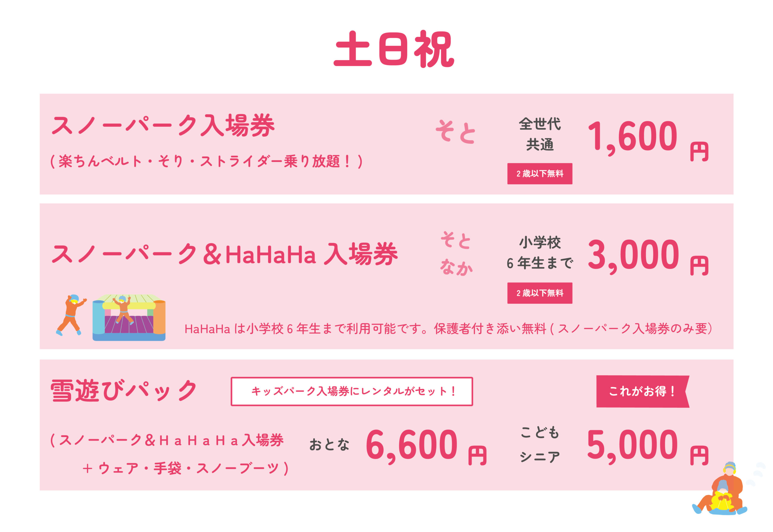Screen dimensions: 773x532
Task: Click the これがお得！ ribbon badge
Action: click(x=642, y=391)
